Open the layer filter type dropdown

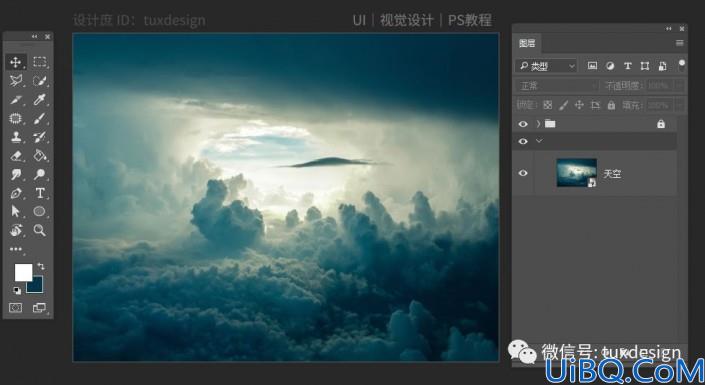[546, 66]
